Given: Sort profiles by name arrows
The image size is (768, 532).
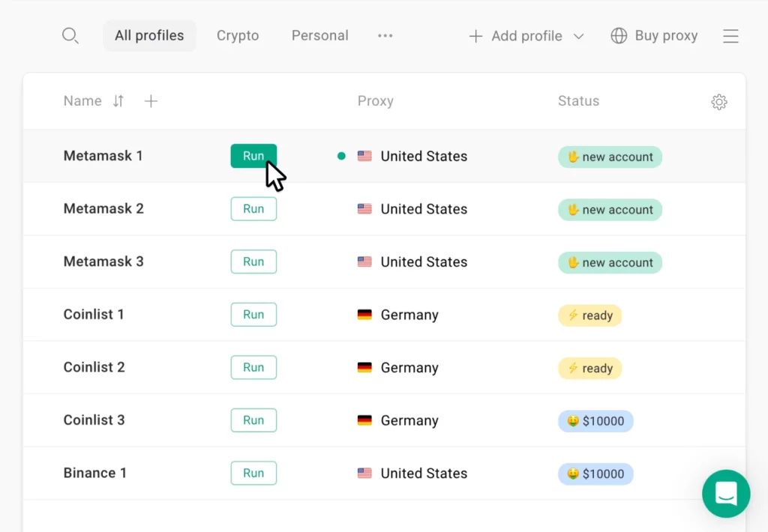Looking at the screenshot, I should point(118,101).
